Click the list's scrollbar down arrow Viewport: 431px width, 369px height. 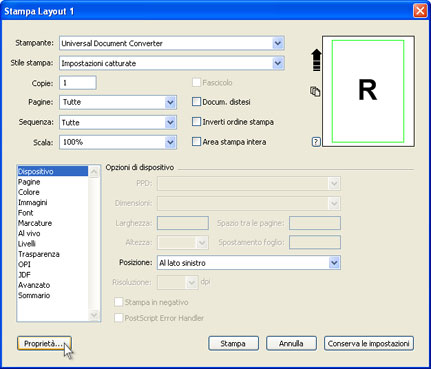coord(94,315)
